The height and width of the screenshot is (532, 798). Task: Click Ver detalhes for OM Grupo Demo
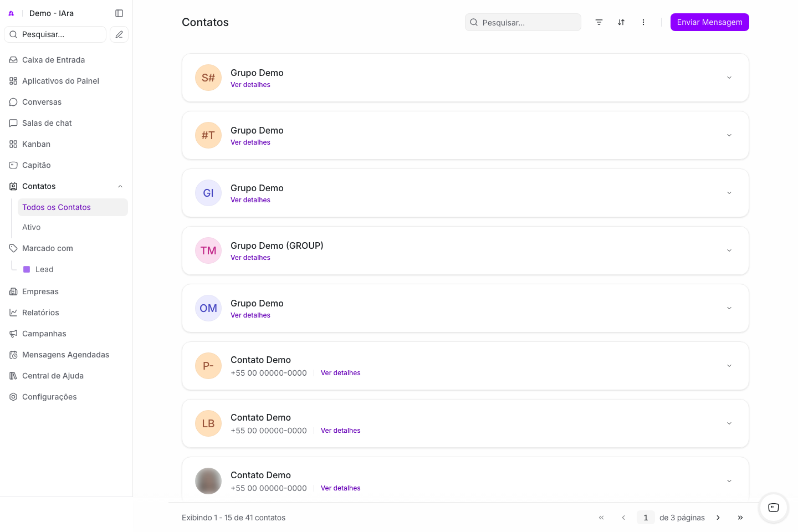click(250, 315)
